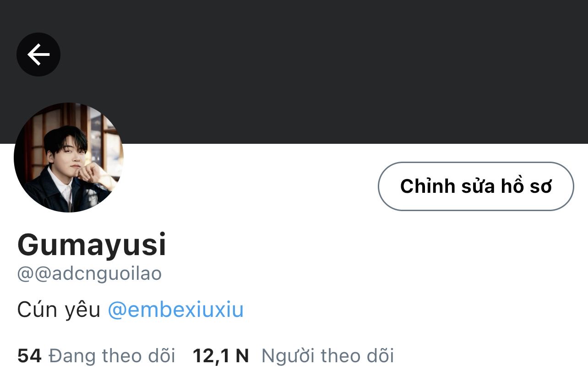Image resolution: width=588 pixels, height=392 pixels.
Task: View the profile picture of Gumayusi
Action: point(69,158)
